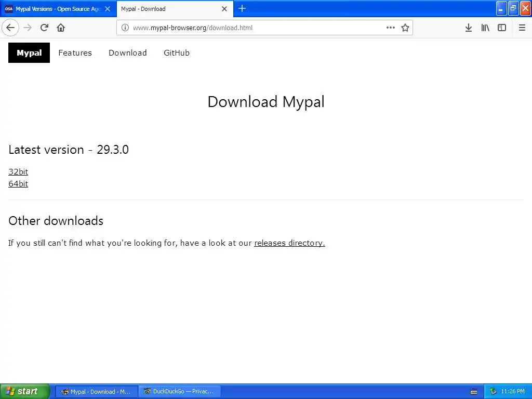Download the 32bit version
Image resolution: width=532 pixels, height=399 pixels.
[18, 171]
